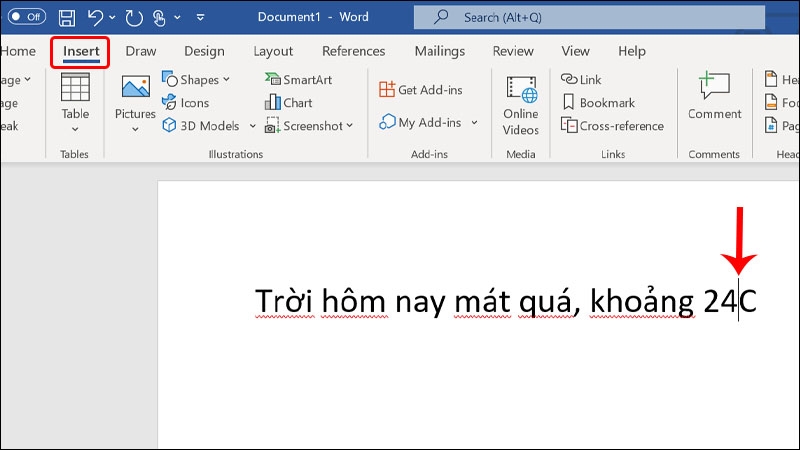This screenshot has height=450, width=800.
Task: Click the Pictures icon
Action: (135, 87)
